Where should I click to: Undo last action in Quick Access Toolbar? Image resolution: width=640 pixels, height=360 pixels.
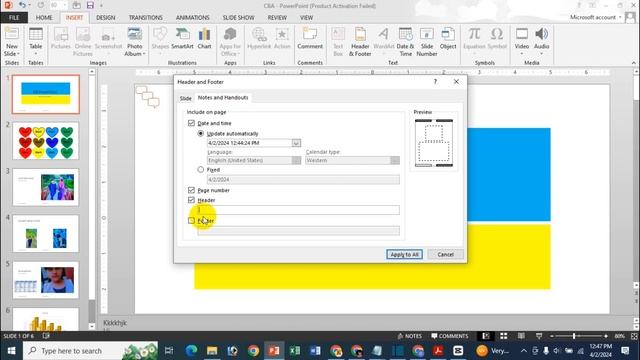click(22, 6)
